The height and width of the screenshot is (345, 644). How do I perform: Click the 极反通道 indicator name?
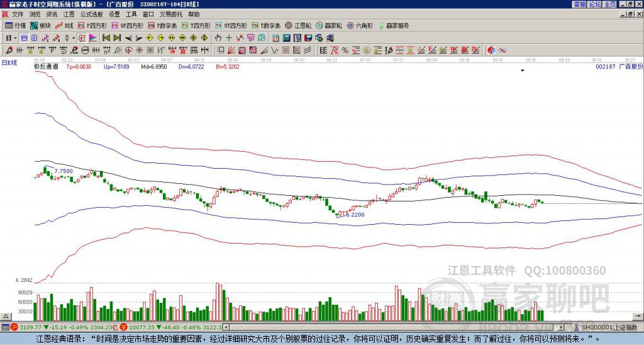[x=45, y=67]
